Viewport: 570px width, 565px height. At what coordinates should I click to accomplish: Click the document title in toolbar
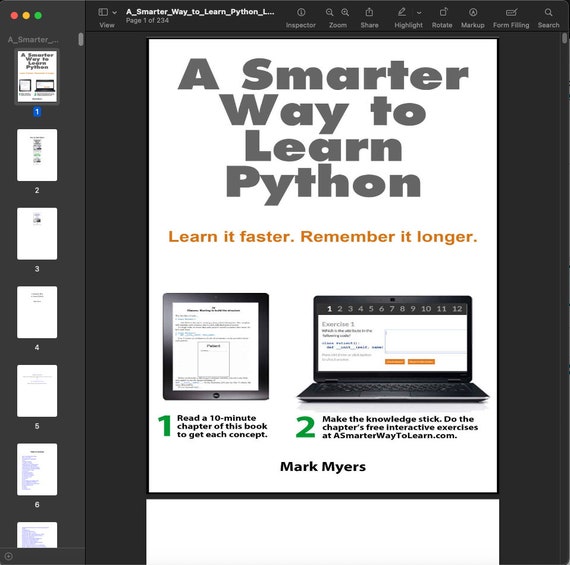click(200, 12)
